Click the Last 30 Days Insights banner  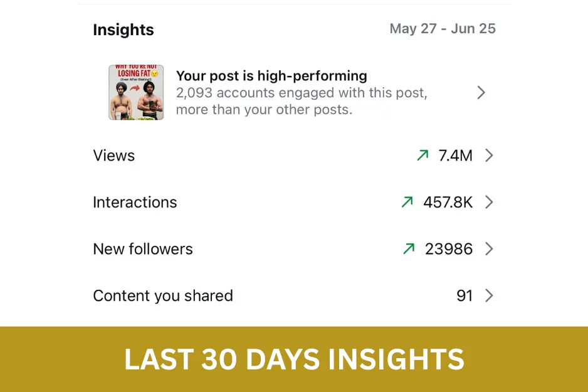point(294,359)
